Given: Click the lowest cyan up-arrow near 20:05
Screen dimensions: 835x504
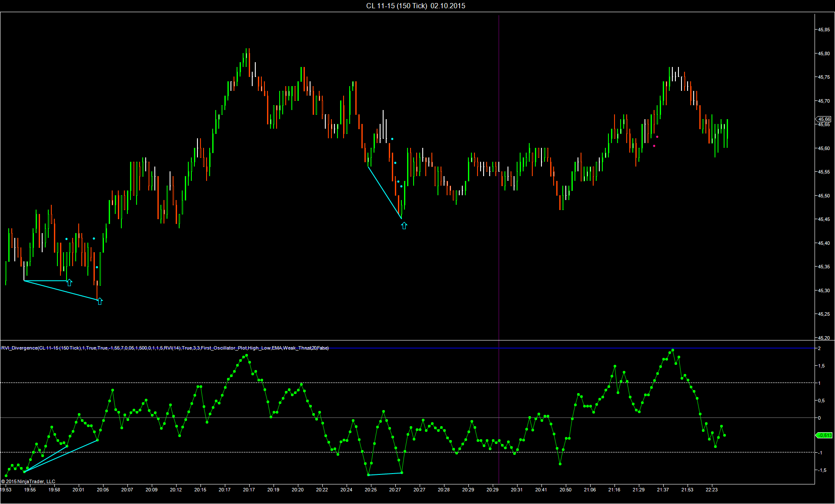Looking at the screenshot, I should click(x=100, y=301).
